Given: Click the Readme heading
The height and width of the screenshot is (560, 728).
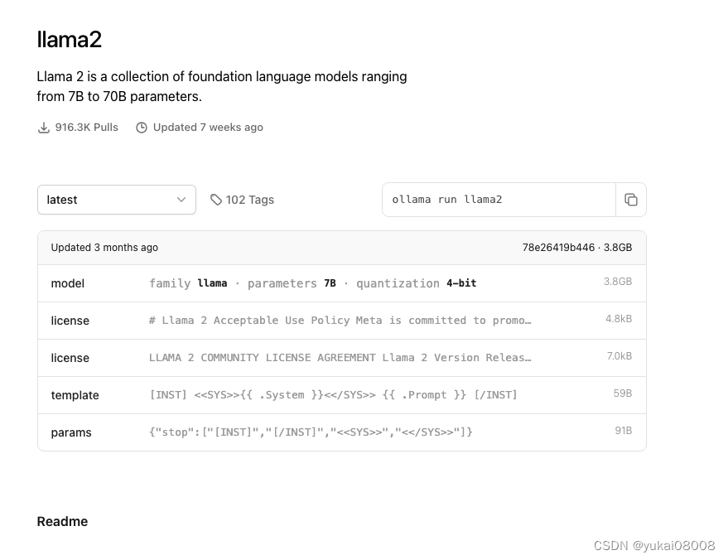Looking at the screenshot, I should [62, 521].
